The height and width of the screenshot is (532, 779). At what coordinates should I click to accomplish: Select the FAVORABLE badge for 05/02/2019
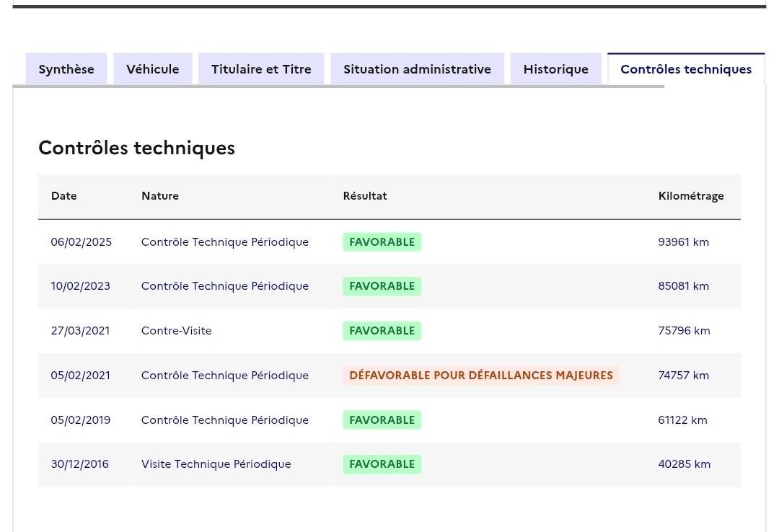pyautogui.click(x=382, y=420)
